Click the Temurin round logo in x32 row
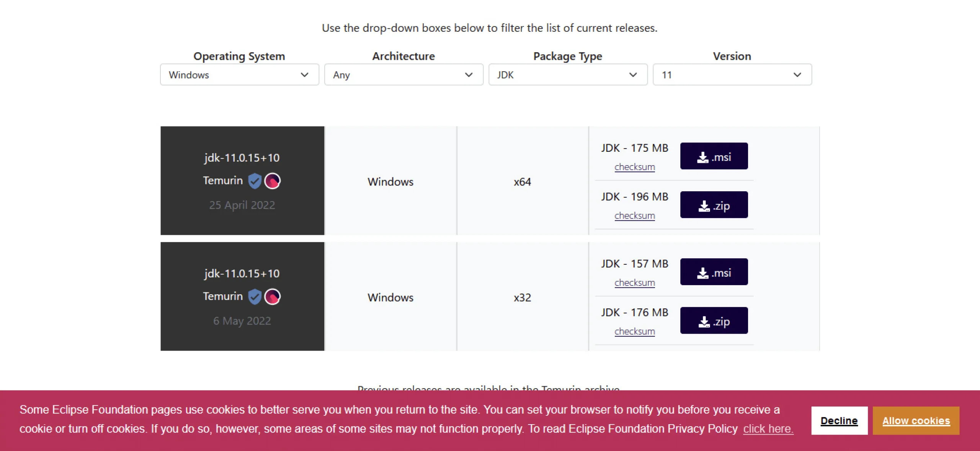This screenshot has height=451, width=980. click(x=273, y=297)
